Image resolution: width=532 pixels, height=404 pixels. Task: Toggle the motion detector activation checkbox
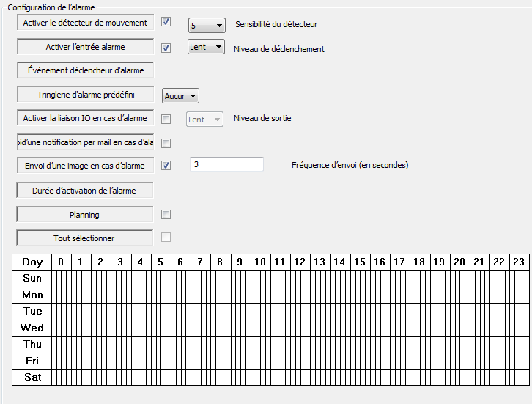tap(166, 23)
